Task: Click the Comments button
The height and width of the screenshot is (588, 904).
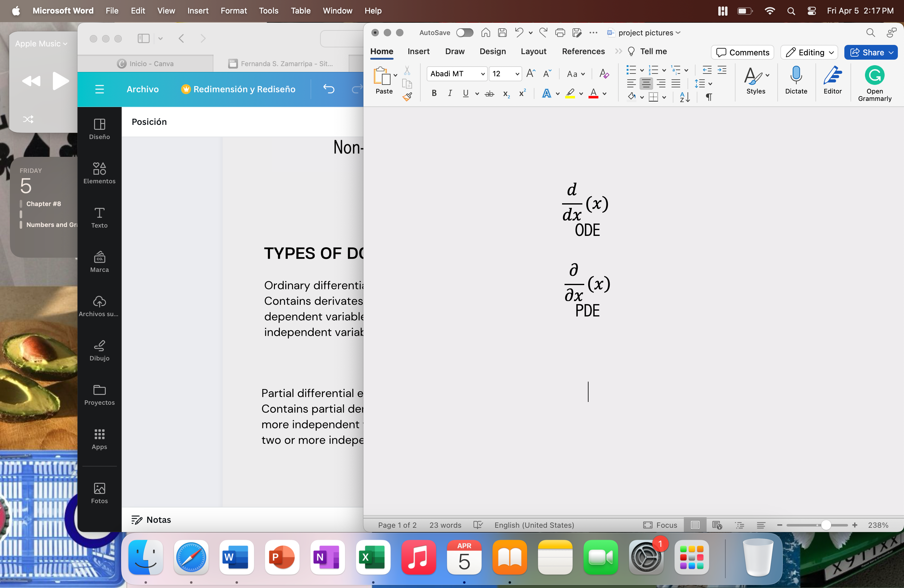Action: [742, 52]
